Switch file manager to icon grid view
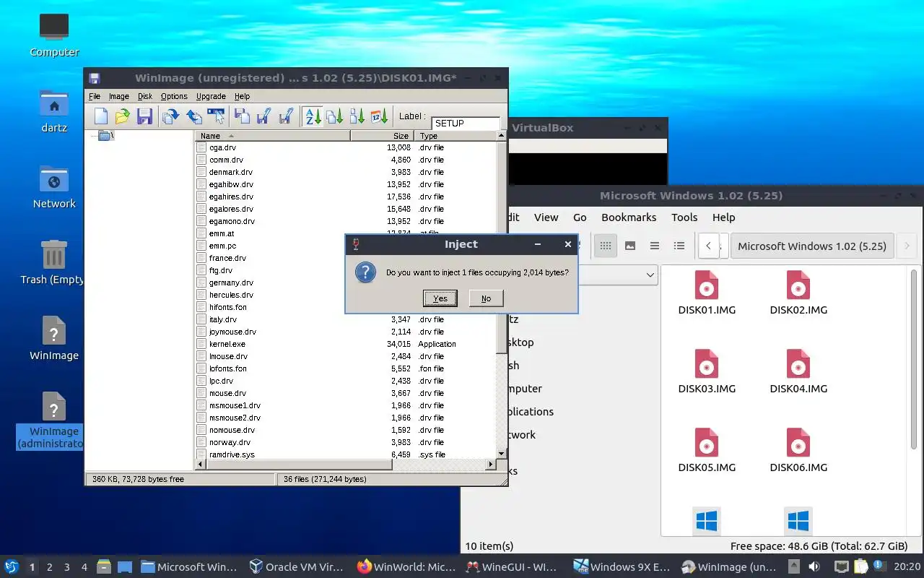Image resolution: width=924 pixels, height=578 pixels. (606, 246)
